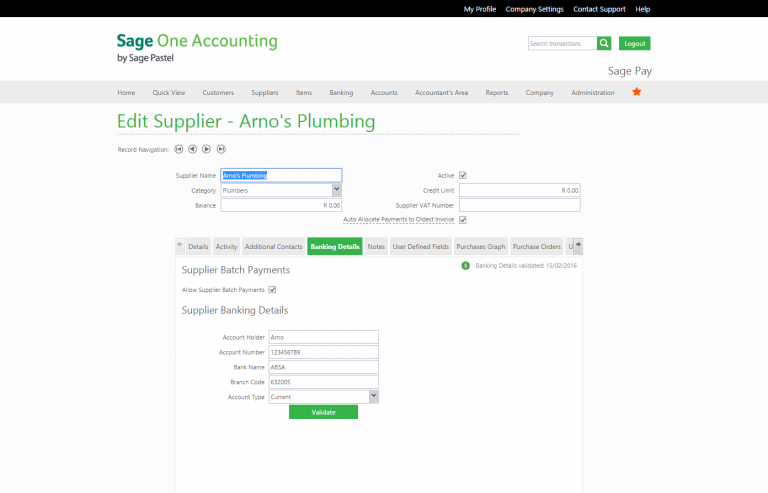Open the Reports menu
768x493 pixels.
pyautogui.click(x=497, y=93)
